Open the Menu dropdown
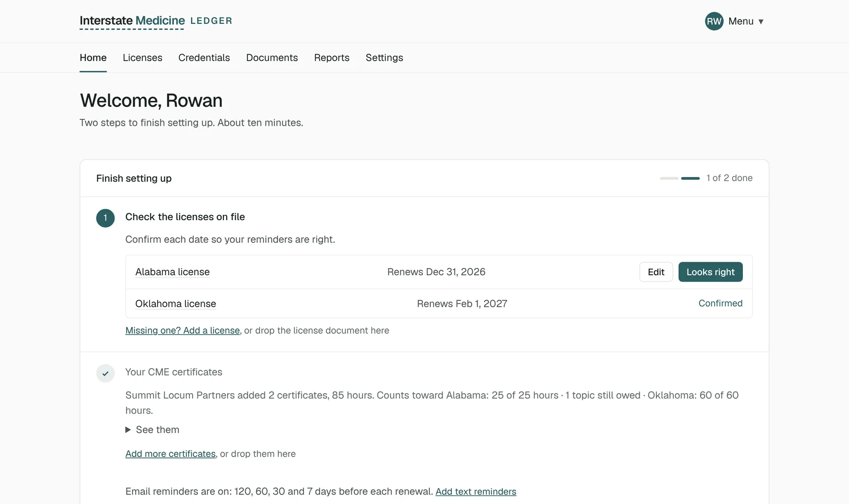The height and width of the screenshot is (504, 849). coord(746,21)
